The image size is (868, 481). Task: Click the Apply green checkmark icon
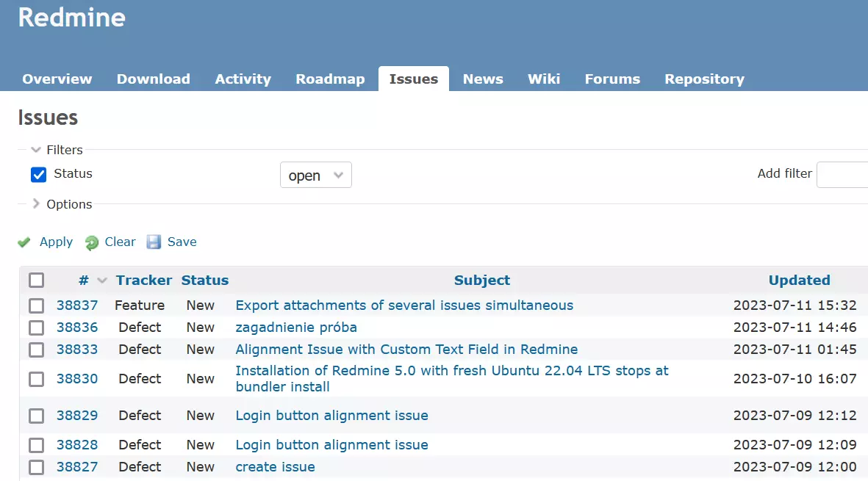pyautogui.click(x=24, y=242)
